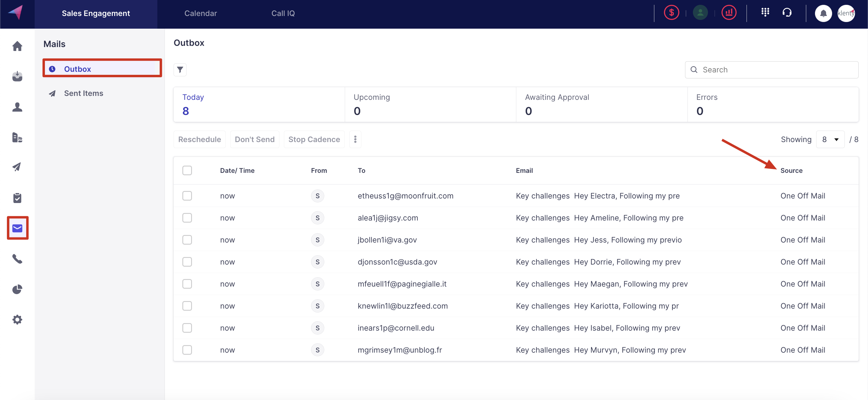
Task: Click the filter funnel icon
Action: point(180,70)
